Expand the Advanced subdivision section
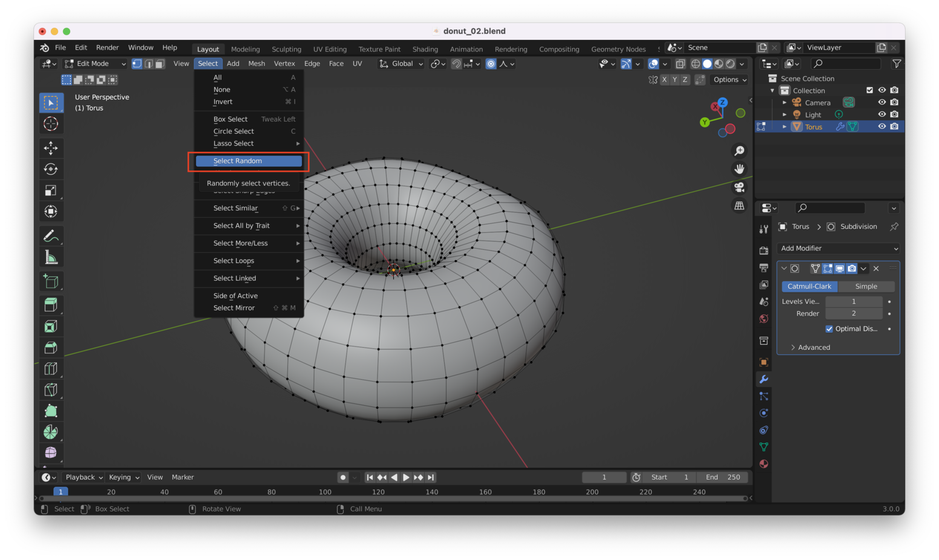 [813, 348]
